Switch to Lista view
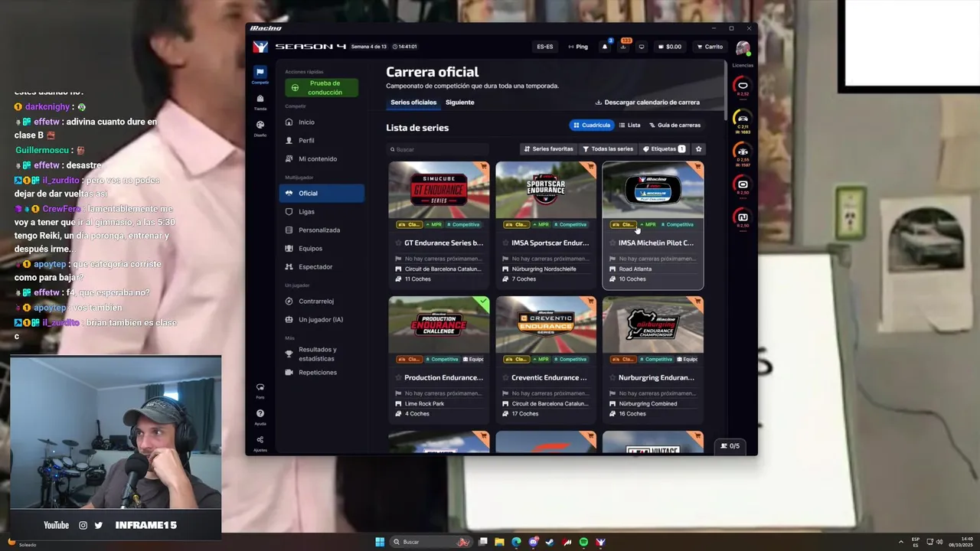 point(630,125)
